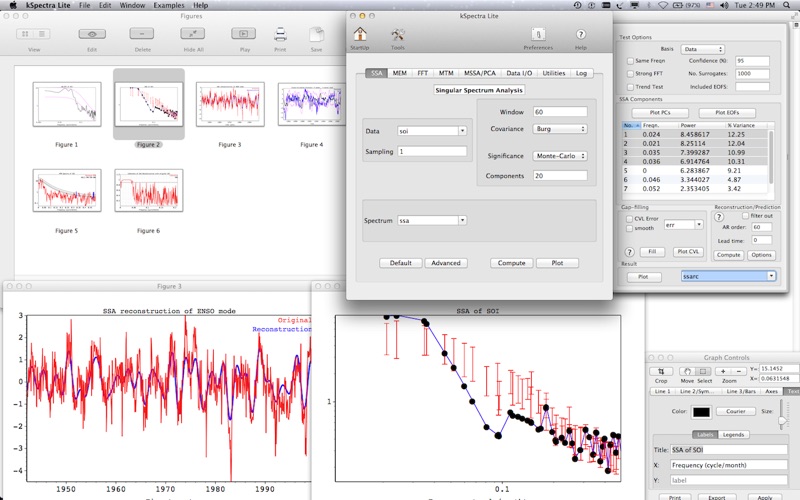Tick the CVL Error checkbox
800x500 pixels.
click(x=629, y=219)
